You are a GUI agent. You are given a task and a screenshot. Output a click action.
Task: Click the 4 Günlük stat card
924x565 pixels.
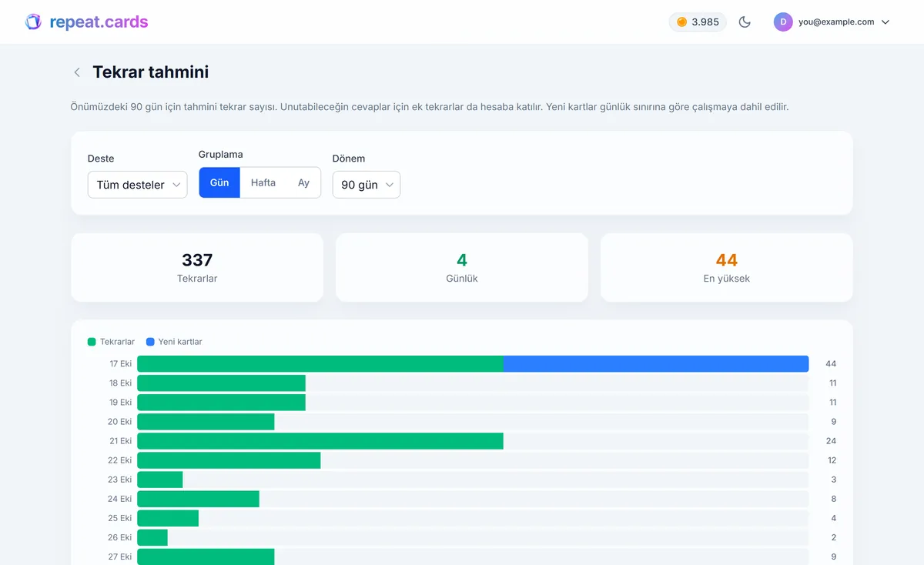(462, 267)
